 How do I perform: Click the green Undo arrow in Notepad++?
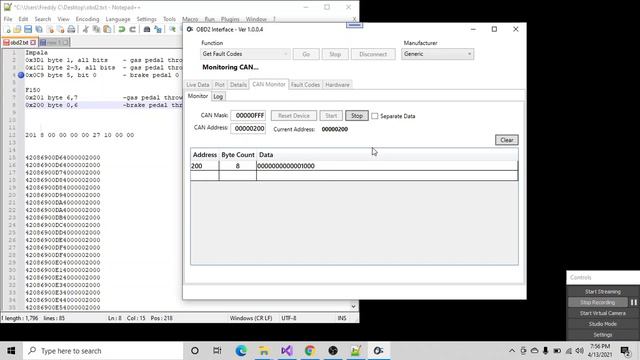122,29
